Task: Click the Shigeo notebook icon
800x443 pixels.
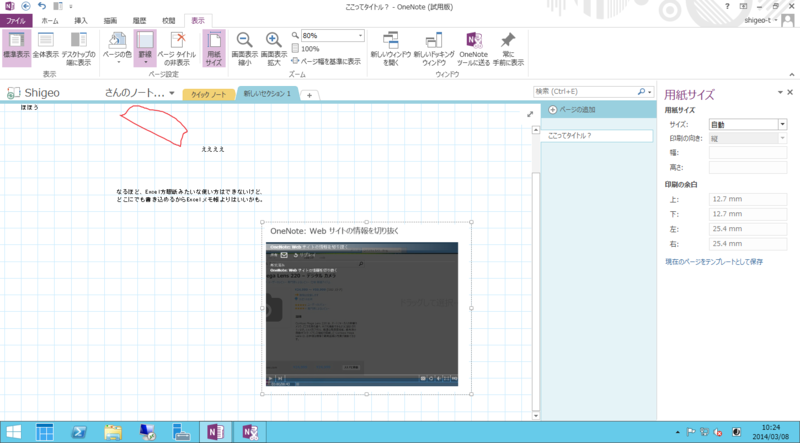Action: [x=13, y=93]
